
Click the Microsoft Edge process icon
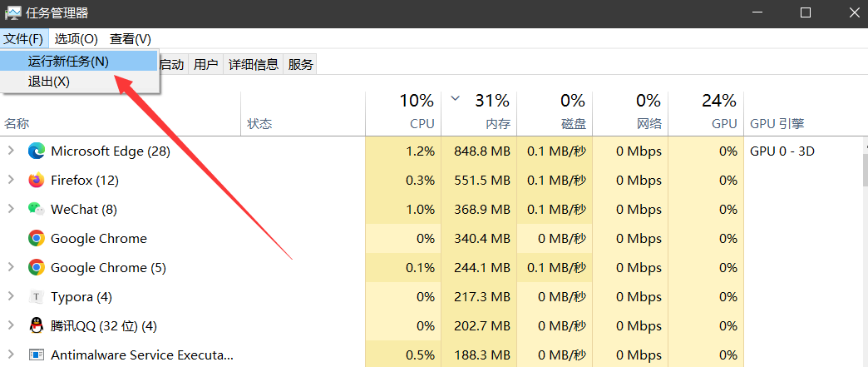(37, 151)
